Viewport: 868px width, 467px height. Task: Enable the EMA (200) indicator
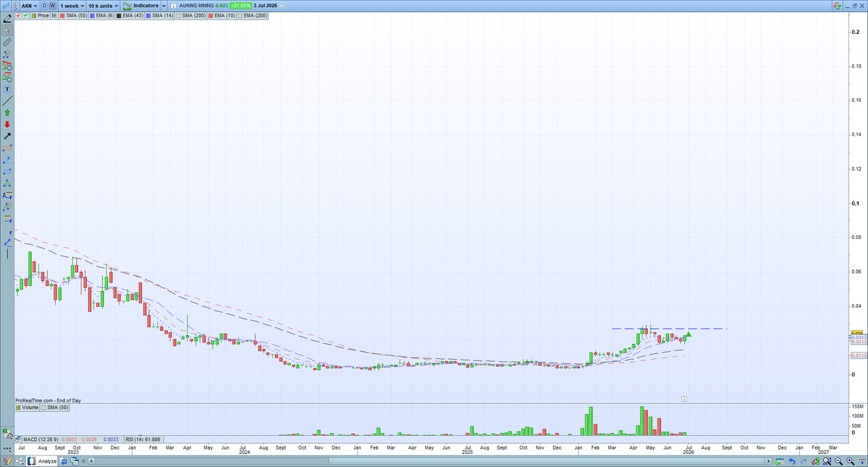[x=252, y=15]
